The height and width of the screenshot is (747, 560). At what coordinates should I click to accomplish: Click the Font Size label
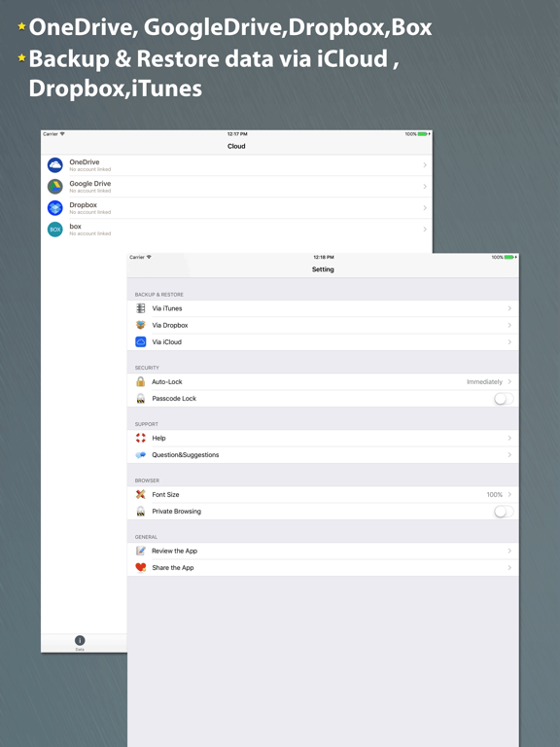(165, 494)
